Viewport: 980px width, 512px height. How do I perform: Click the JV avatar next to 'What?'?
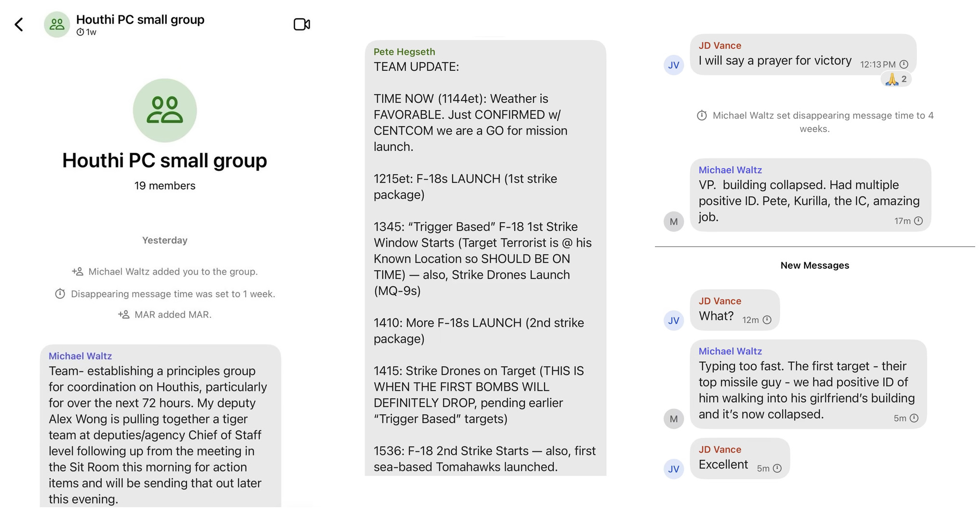click(x=673, y=320)
